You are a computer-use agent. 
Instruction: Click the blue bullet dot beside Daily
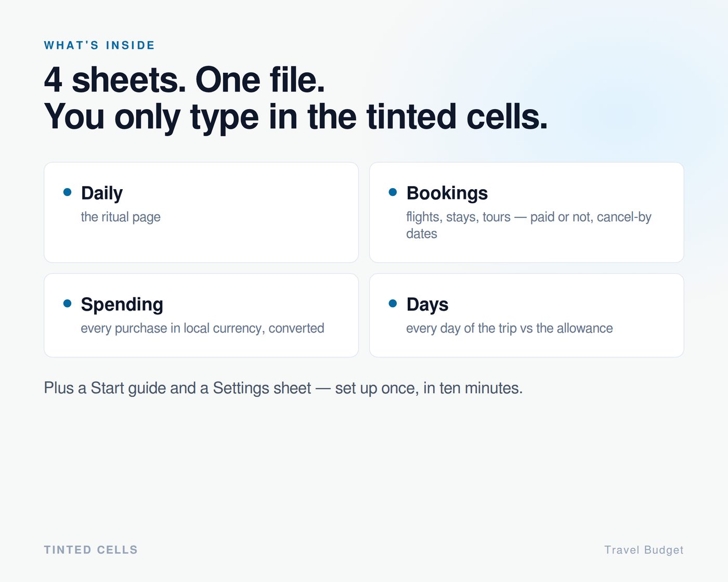[67, 192]
